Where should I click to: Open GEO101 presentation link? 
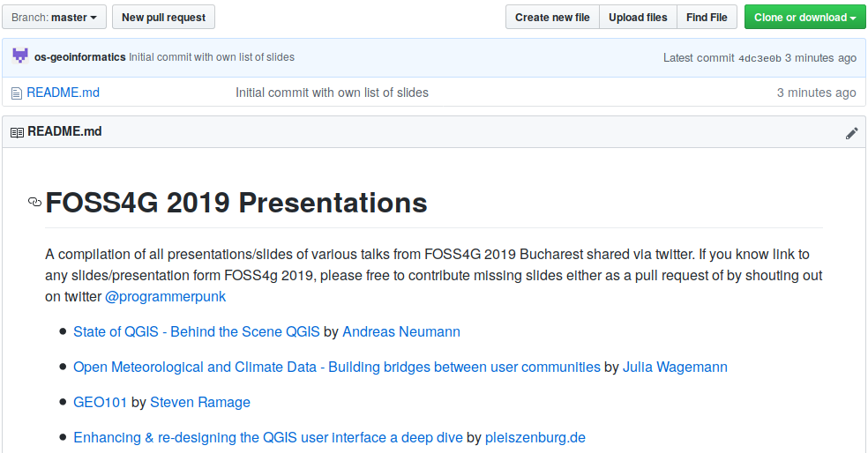click(101, 402)
